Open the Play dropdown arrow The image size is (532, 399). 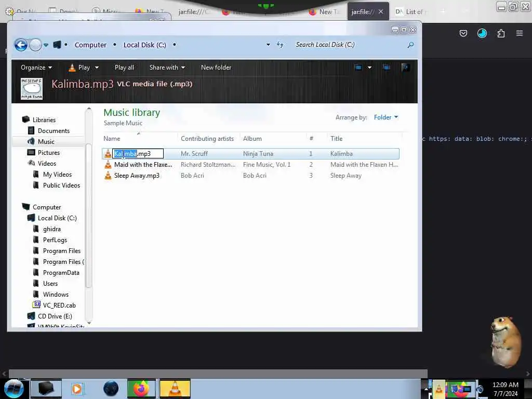point(97,68)
